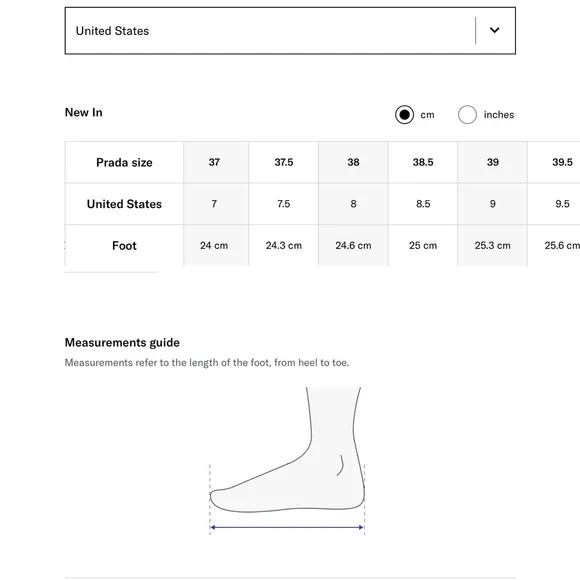580x580 pixels.
Task: Click Prada size 37 cell
Action: [x=214, y=162]
